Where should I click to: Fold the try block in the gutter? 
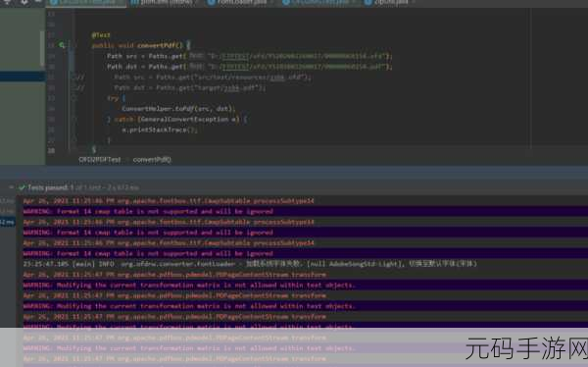[x=73, y=98]
